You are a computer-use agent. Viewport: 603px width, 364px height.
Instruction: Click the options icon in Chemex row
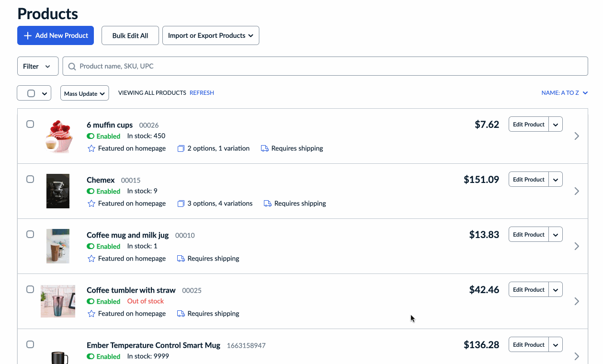point(181,204)
